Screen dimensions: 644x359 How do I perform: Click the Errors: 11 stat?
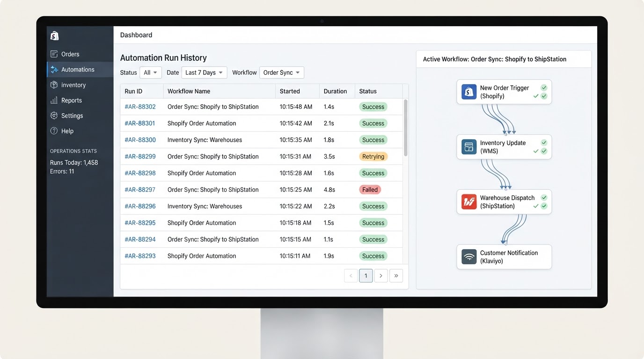(62, 172)
